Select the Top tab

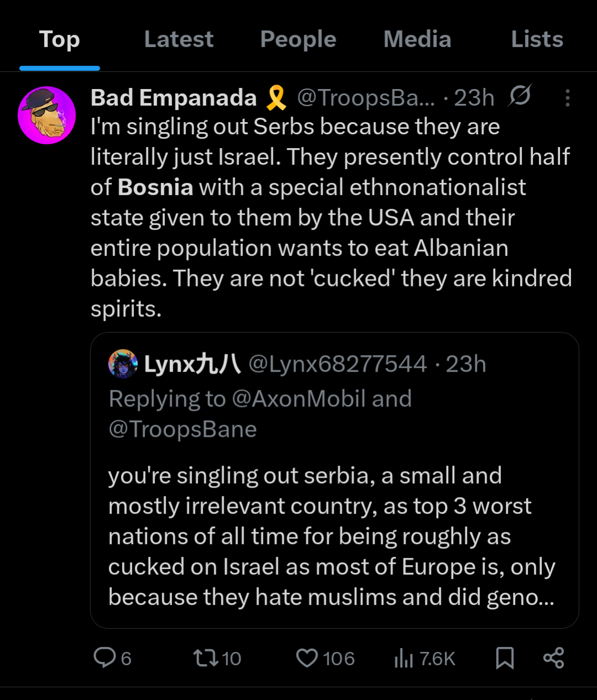coord(60,39)
